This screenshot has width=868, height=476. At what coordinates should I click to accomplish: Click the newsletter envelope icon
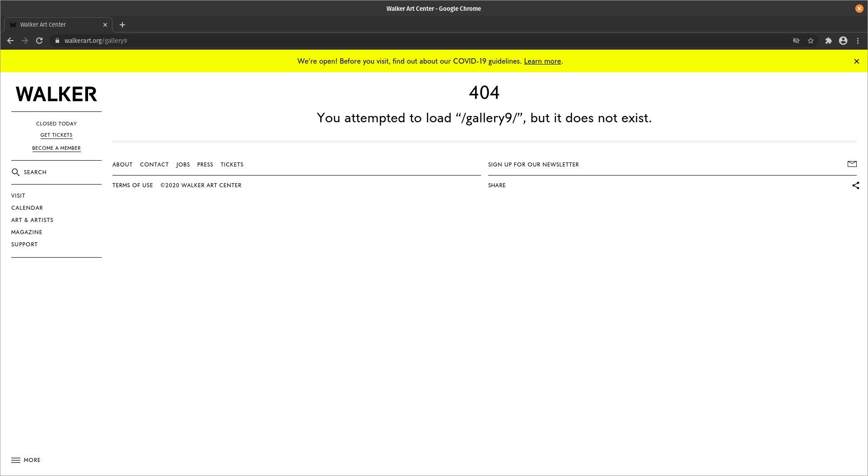[x=852, y=164]
